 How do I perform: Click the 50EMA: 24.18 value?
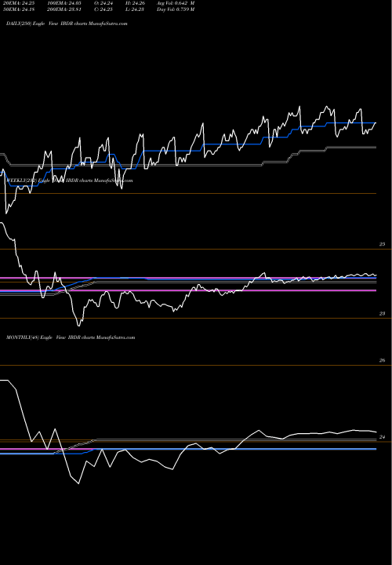pyautogui.click(x=17, y=9)
